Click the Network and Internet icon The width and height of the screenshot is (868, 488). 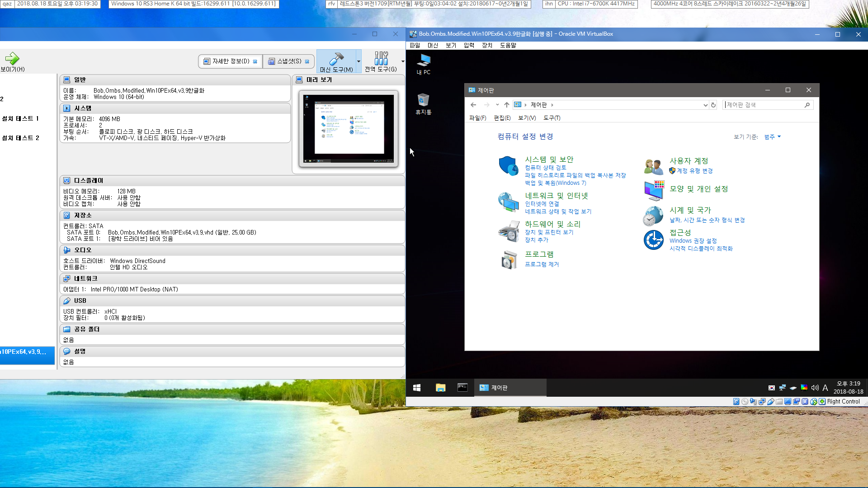[509, 202]
